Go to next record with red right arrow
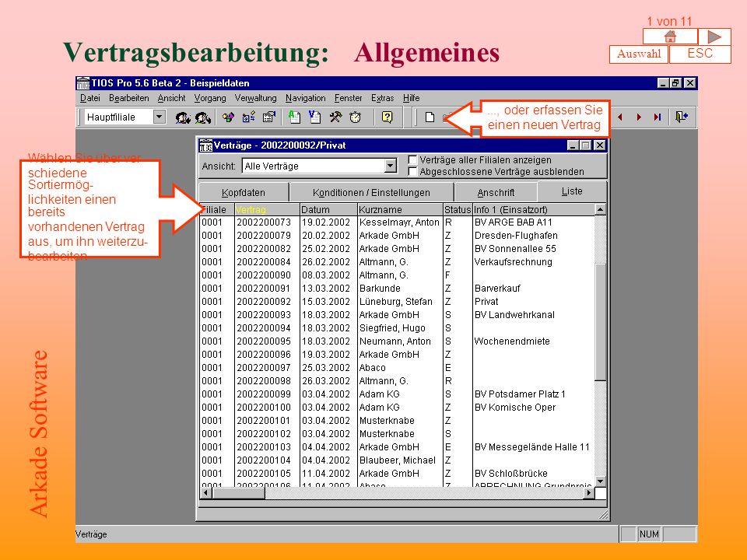 pyautogui.click(x=639, y=117)
